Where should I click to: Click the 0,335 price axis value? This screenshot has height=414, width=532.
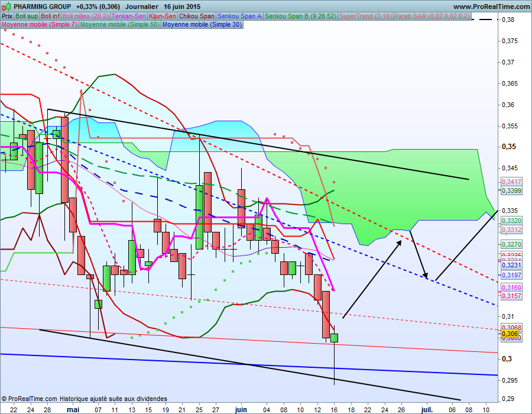pyautogui.click(x=510, y=211)
